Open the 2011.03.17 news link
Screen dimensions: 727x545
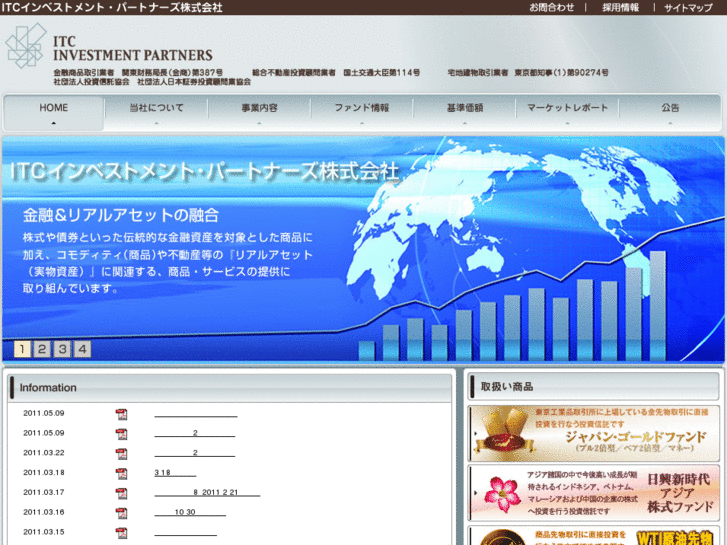pos(207,493)
